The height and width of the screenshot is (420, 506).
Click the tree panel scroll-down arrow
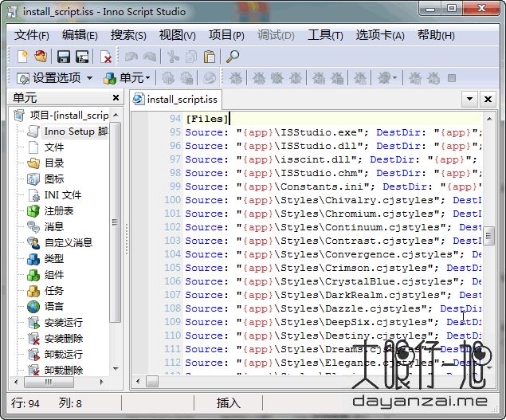116,368
